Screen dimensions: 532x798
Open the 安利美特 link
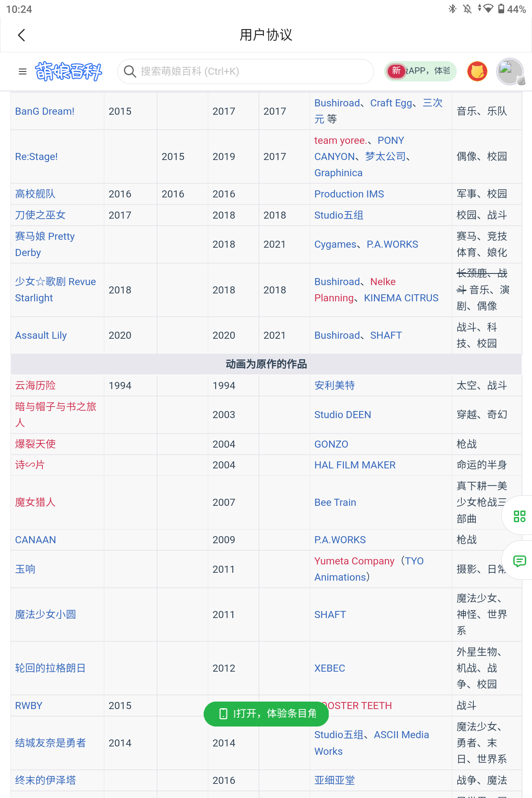point(335,386)
